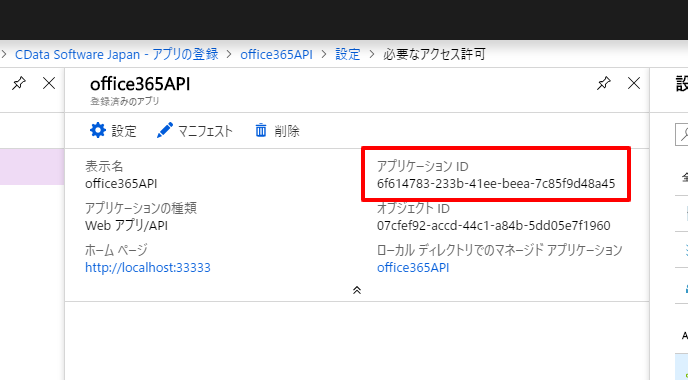Select the application ID value 6f614783-233b-41ee-beea-7c85f9d48a45
Viewport: 688px width, 380px height.
496,183
